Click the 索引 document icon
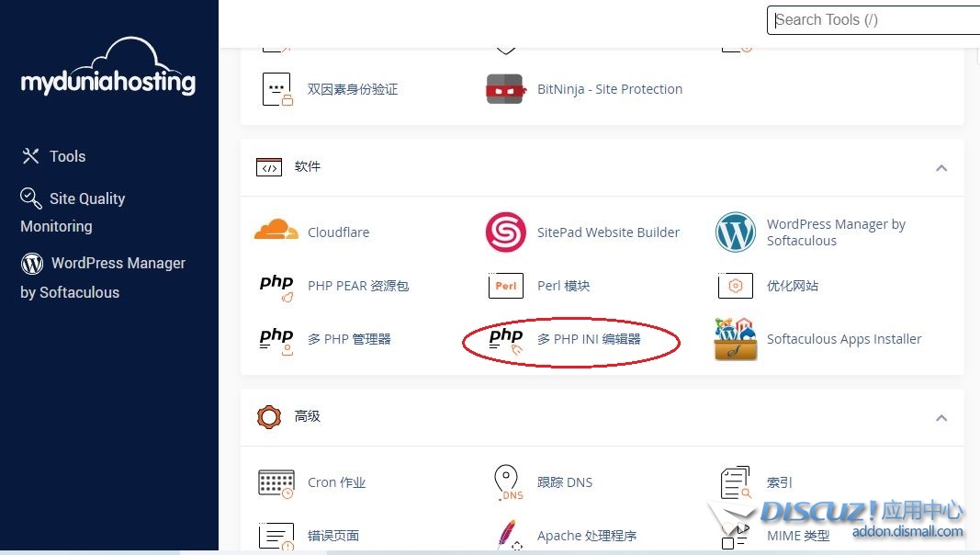 tap(736, 482)
